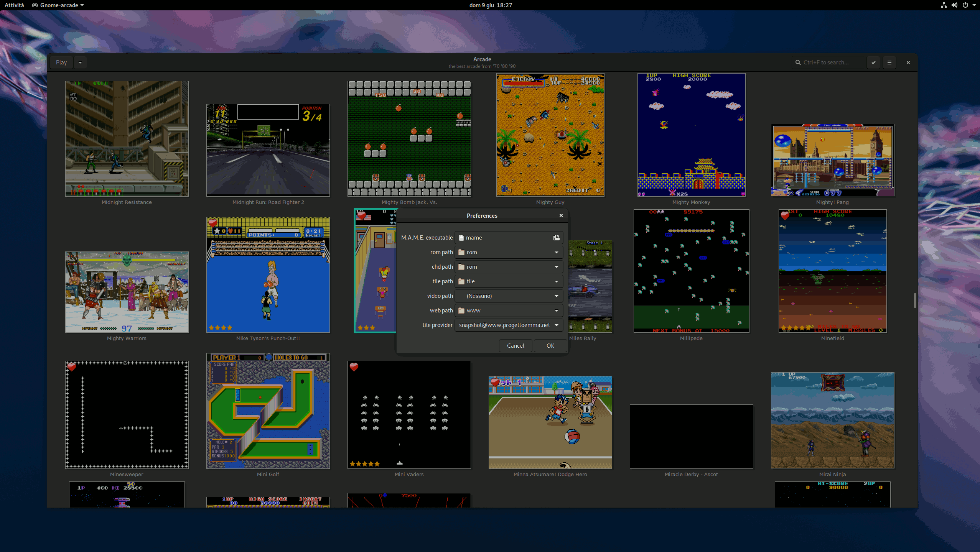Click the star rating on Mike Tyson's Punch-Out!!

tap(221, 328)
